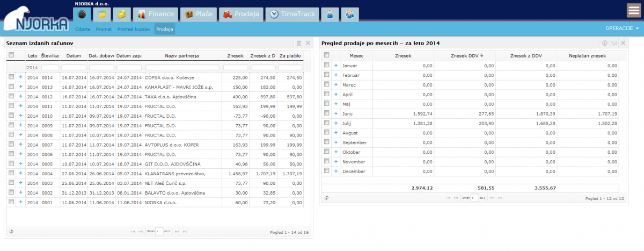Expand the OPERACIJE dropdown menu
Image resolution: width=644 pixels, height=251 pixels.
click(622, 28)
